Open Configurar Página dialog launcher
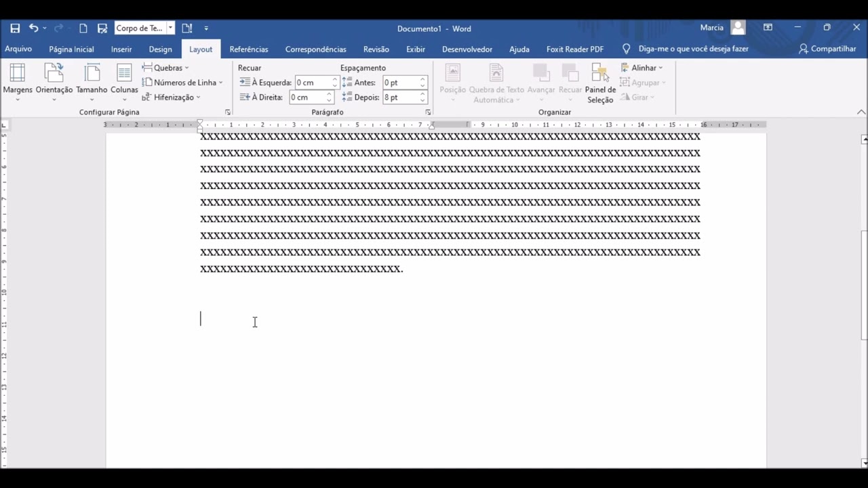The image size is (868, 488). (x=227, y=113)
